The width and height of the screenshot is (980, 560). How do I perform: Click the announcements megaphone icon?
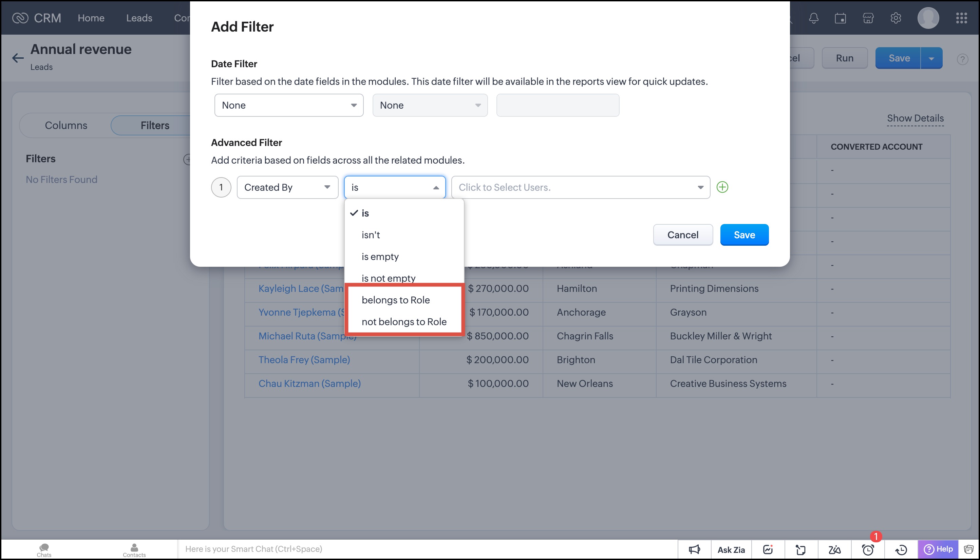coord(694,549)
